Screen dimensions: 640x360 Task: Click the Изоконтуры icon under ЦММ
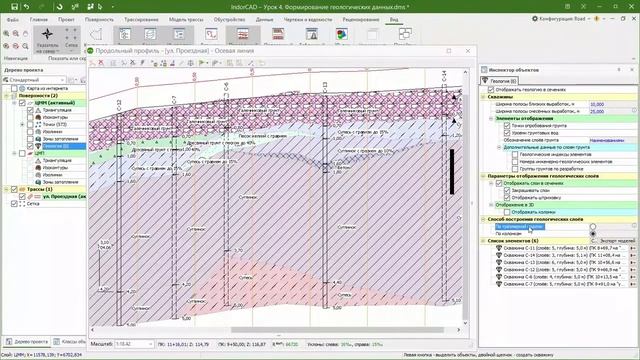(38, 117)
